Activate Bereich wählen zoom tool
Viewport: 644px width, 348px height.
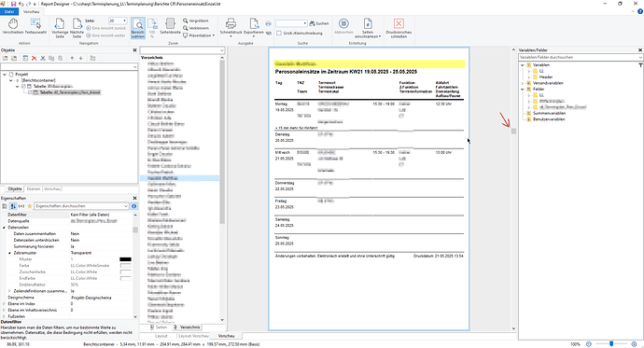138,28
